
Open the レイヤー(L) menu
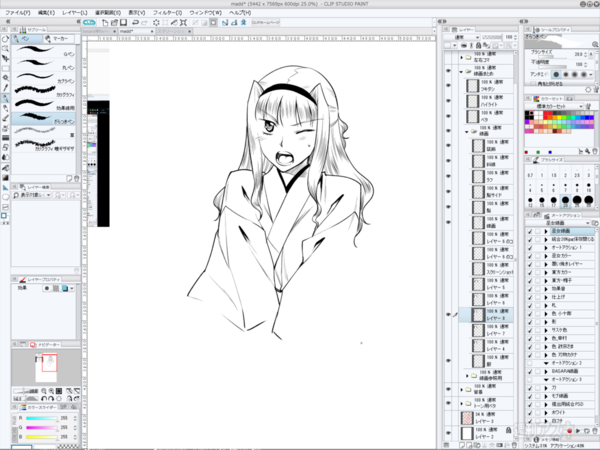(75, 13)
